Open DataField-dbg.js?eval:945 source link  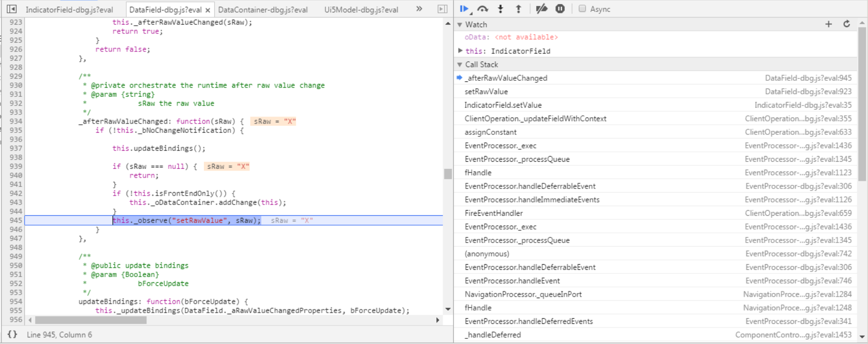point(808,78)
